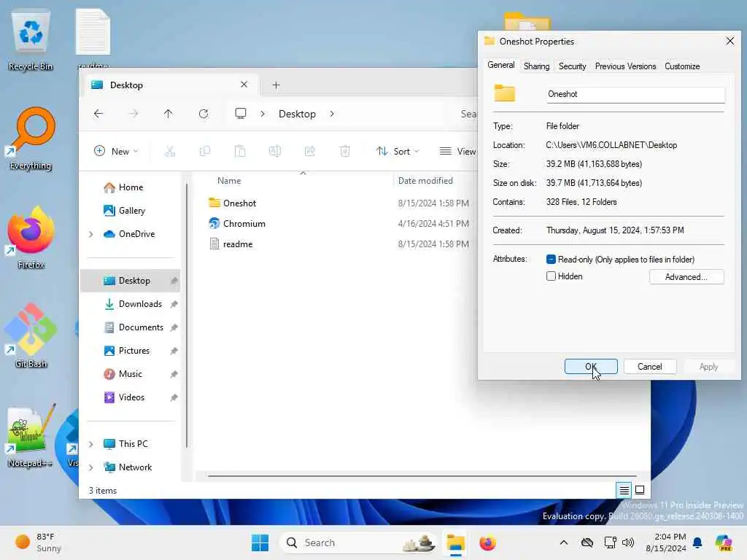Screen dimensions: 747x560
Task: Open Downloads in navigation pane
Action: (140, 304)
